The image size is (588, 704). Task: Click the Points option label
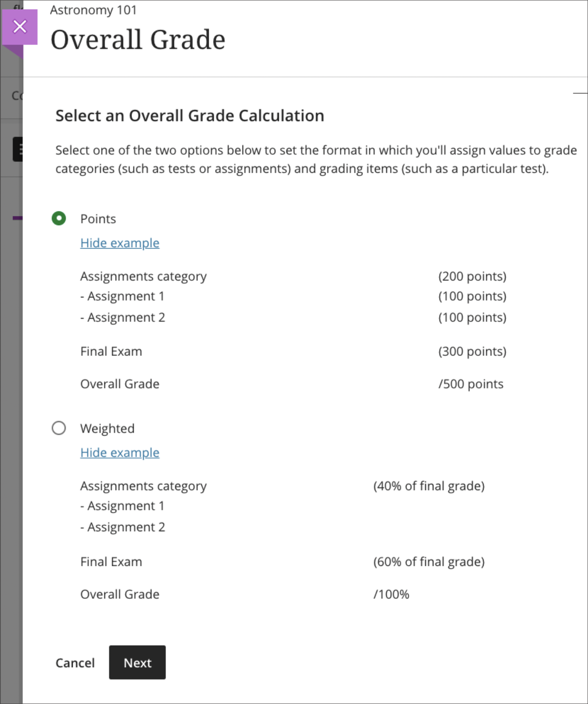pos(98,219)
